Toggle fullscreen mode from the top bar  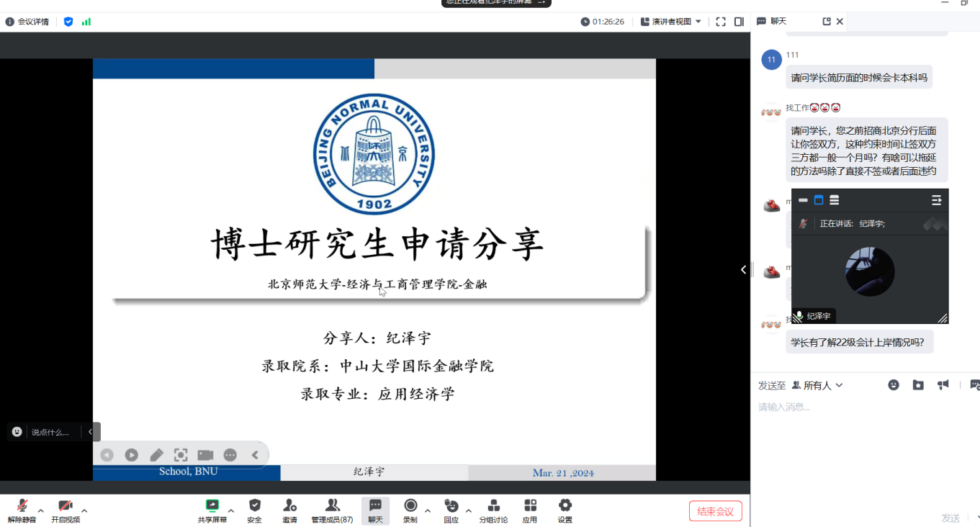coord(721,21)
